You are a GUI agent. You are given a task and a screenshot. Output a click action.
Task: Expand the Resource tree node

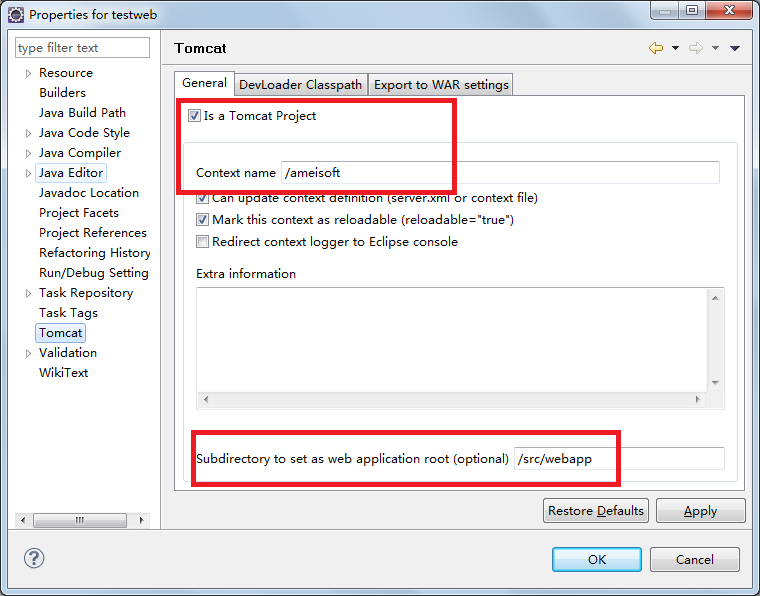28,73
